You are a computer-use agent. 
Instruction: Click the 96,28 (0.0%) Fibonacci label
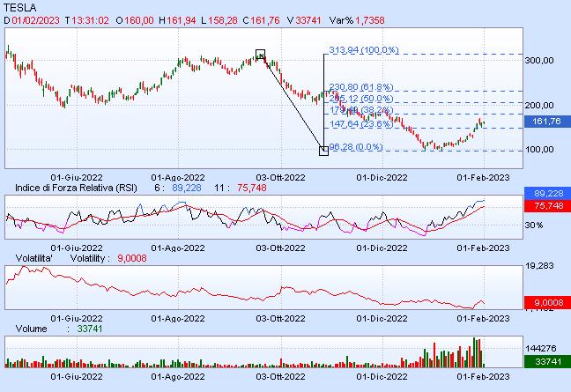pos(356,147)
